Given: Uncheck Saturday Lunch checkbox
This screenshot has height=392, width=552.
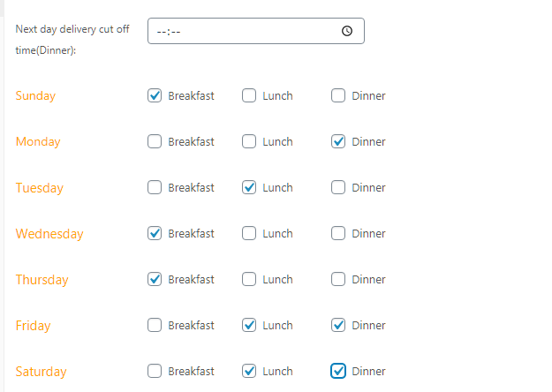Looking at the screenshot, I should click(x=249, y=371).
